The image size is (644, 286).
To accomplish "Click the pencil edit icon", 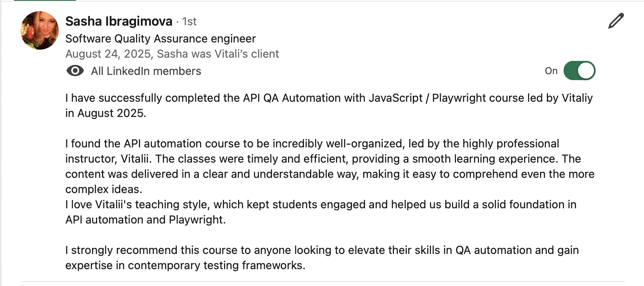I will (616, 21).
